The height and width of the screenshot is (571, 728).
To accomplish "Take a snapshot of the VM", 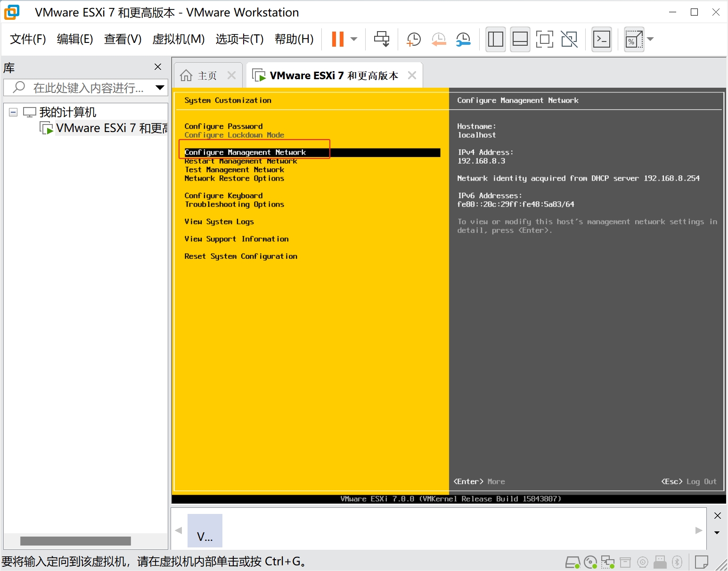I will tap(413, 39).
